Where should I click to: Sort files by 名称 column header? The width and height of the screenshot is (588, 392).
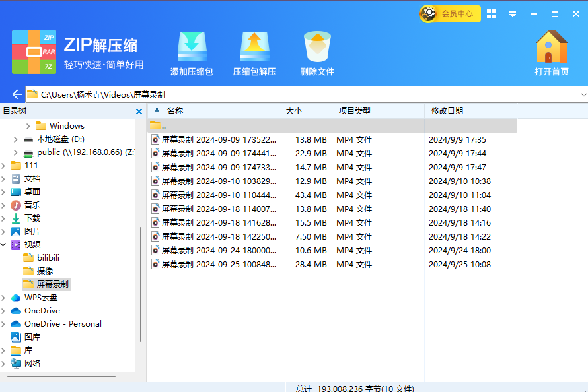click(x=174, y=111)
